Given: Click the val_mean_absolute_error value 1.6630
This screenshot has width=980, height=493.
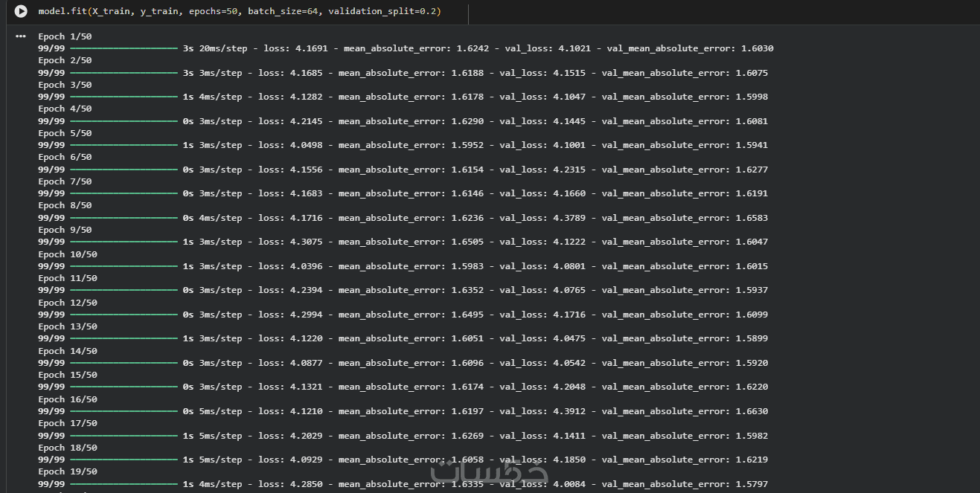Looking at the screenshot, I should tap(752, 411).
